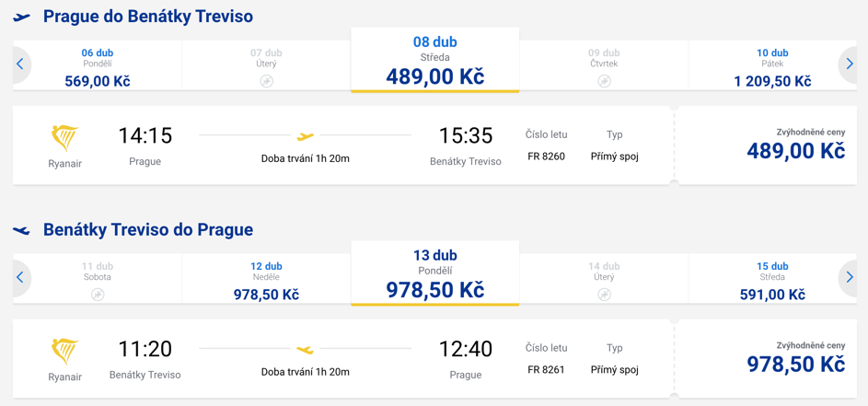Select the 13 dub Pondělí return tab
This screenshot has height=406, width=868.
[x=435, y=273]
